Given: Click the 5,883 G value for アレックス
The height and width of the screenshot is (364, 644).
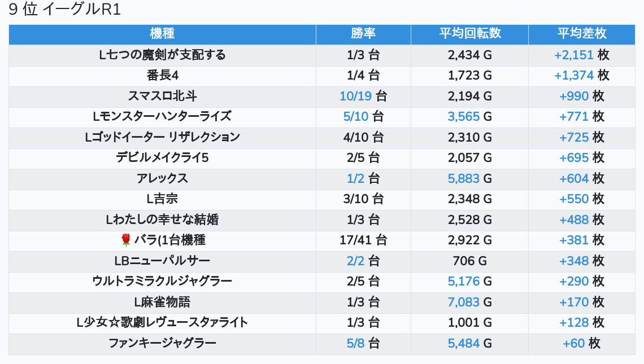Looking at the screenshot, I should 469,178.
